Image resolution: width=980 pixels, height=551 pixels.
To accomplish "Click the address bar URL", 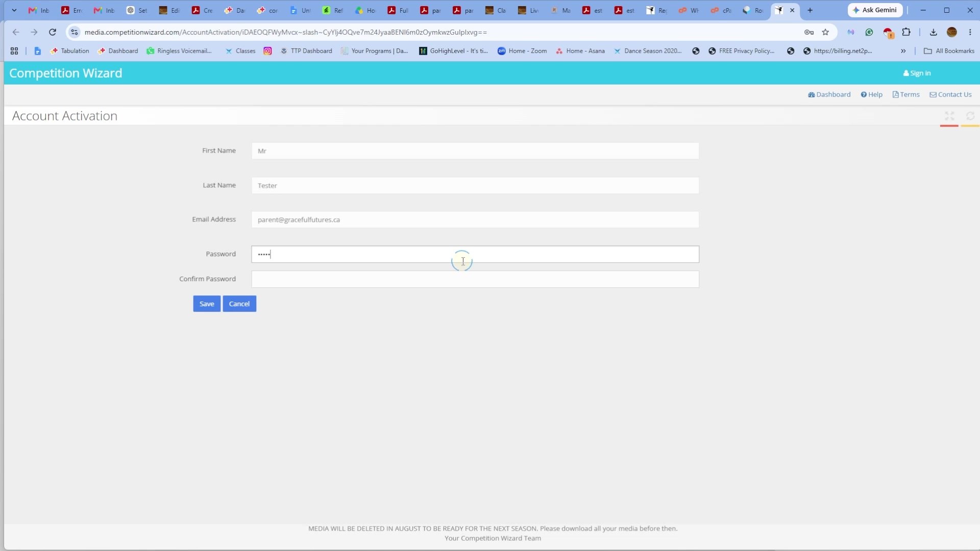I will 286,32.
